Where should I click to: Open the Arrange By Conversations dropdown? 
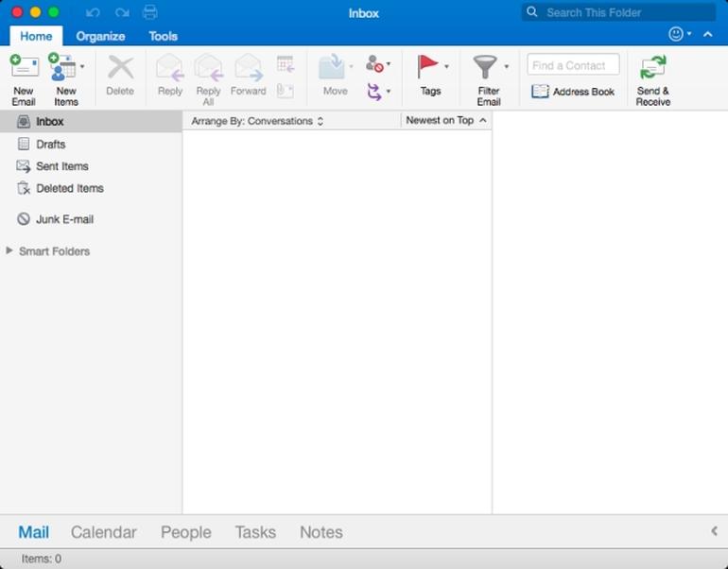[x=257, y=121]
